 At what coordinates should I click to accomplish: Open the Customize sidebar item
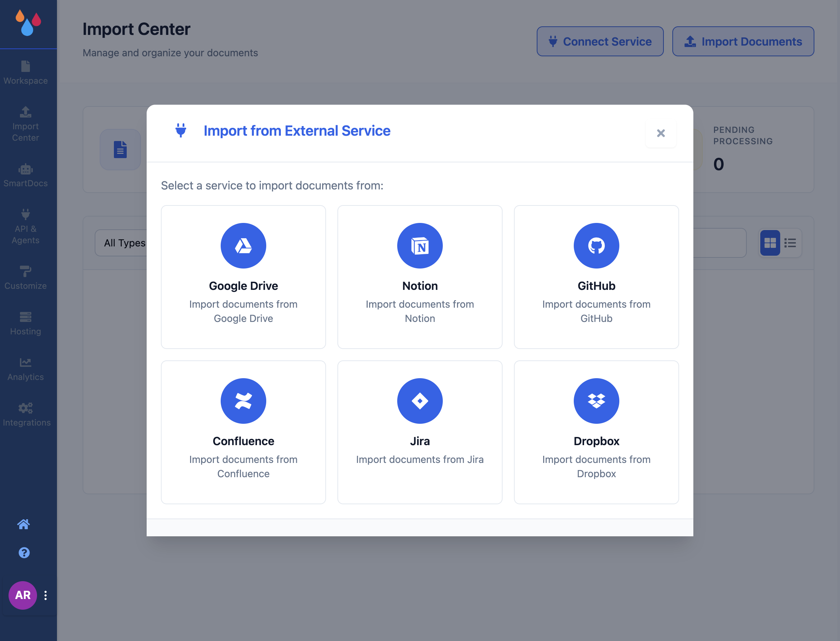coord(26,278)
